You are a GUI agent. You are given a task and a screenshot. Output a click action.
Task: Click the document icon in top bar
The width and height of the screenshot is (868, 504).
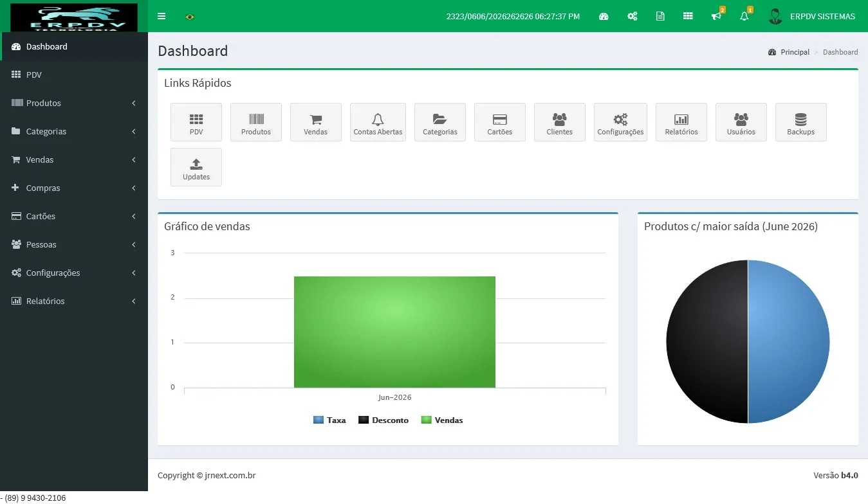[660, 16]
